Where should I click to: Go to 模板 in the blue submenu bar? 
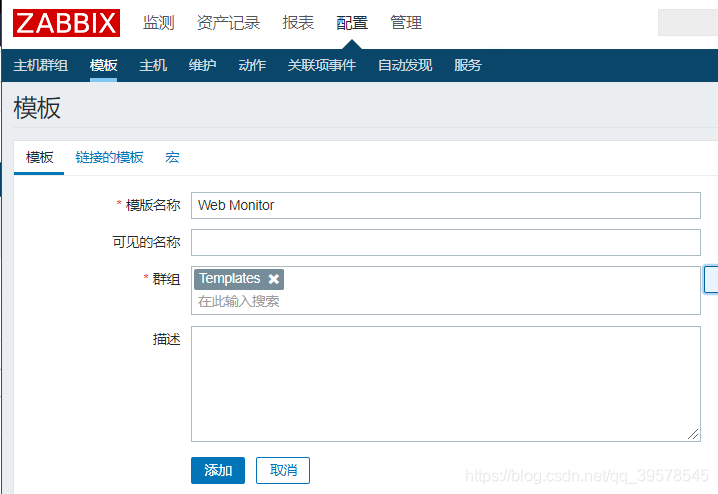(103, 65)
